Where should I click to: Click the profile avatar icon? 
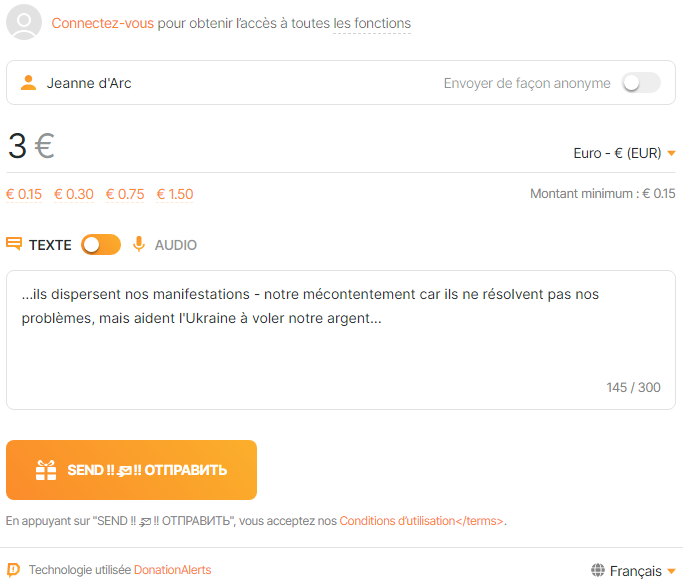point(24,22)
